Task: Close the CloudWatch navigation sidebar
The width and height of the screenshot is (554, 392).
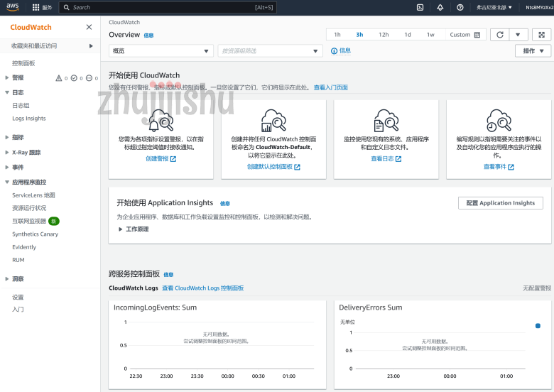Action: pyautogui.click(x=89, y=27)
